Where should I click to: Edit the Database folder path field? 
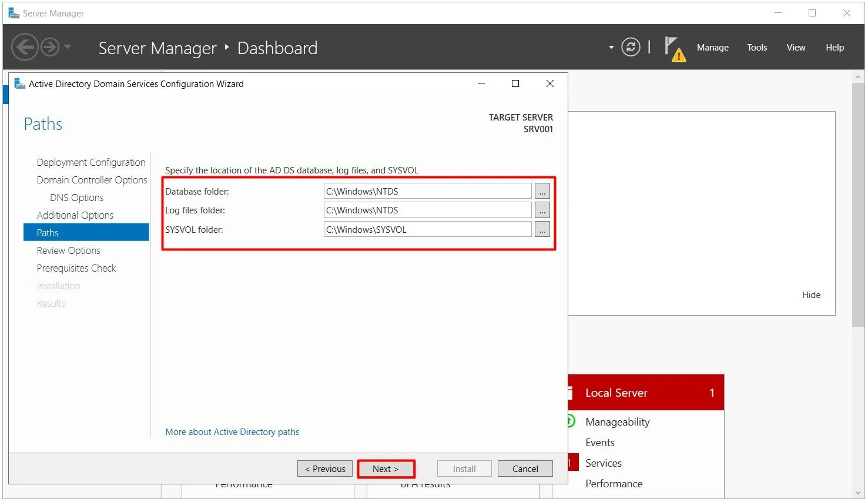point(427,191)
